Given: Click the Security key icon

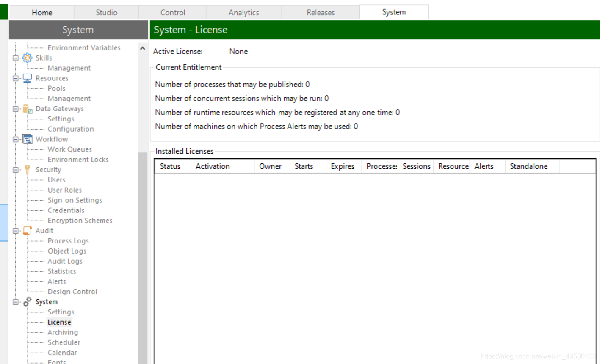Looking at the screenshot, I should [28, 170].
